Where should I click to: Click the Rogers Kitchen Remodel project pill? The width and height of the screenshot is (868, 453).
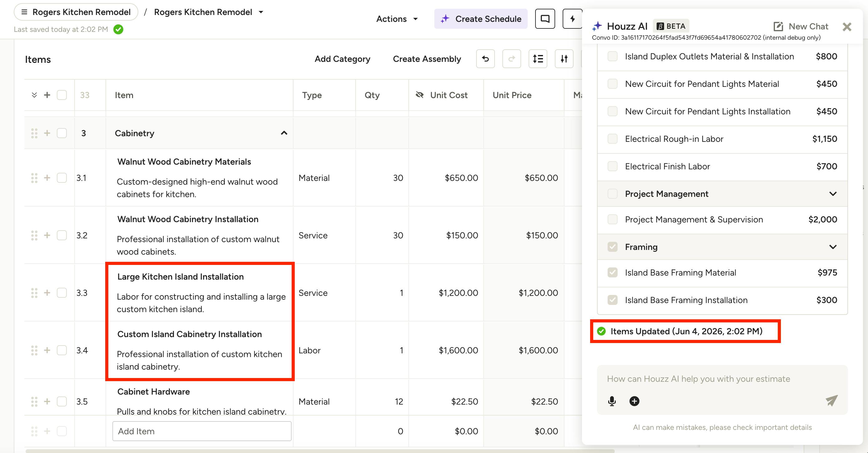pyautogui.click(x=76, y=12)
